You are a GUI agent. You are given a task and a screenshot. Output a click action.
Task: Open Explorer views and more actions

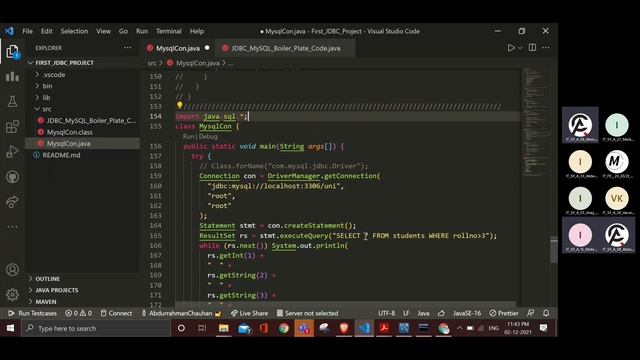coord(128,48)
